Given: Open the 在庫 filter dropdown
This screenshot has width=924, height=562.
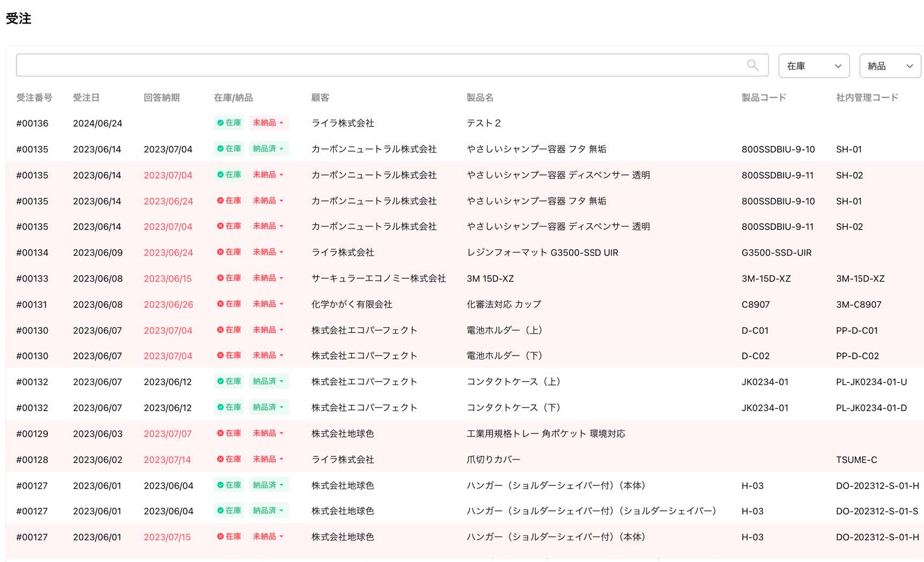Looking at the screenshot, I should [814, 66].
